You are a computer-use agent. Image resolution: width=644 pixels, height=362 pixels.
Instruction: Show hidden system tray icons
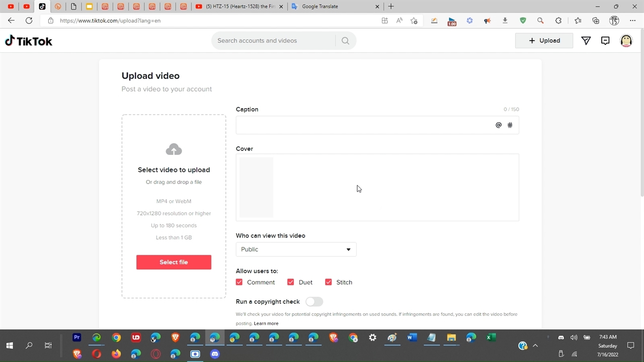point(535,345)
